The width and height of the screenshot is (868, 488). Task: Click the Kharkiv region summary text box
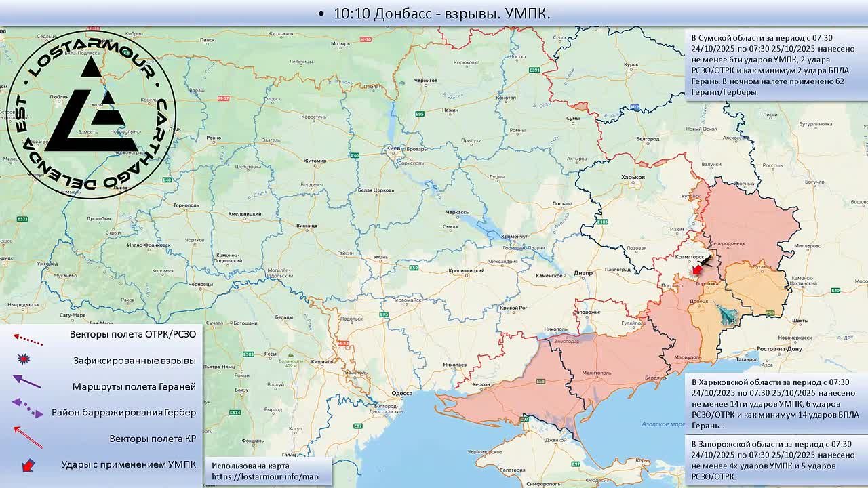coord(776,403)
